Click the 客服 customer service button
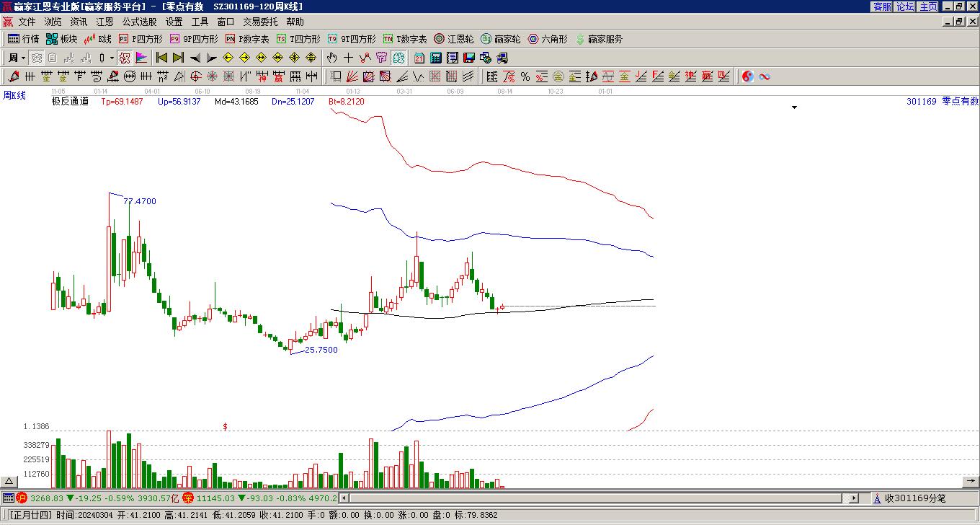980x525 pixels. (882, 6)
